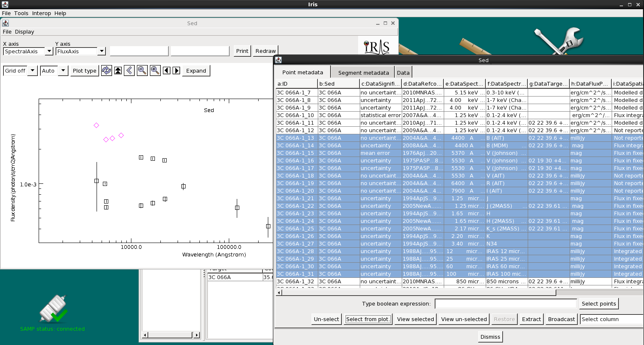Zoom out using the minus magnifier icon
This screenshot has height=345, width=644.
[142, 71]
